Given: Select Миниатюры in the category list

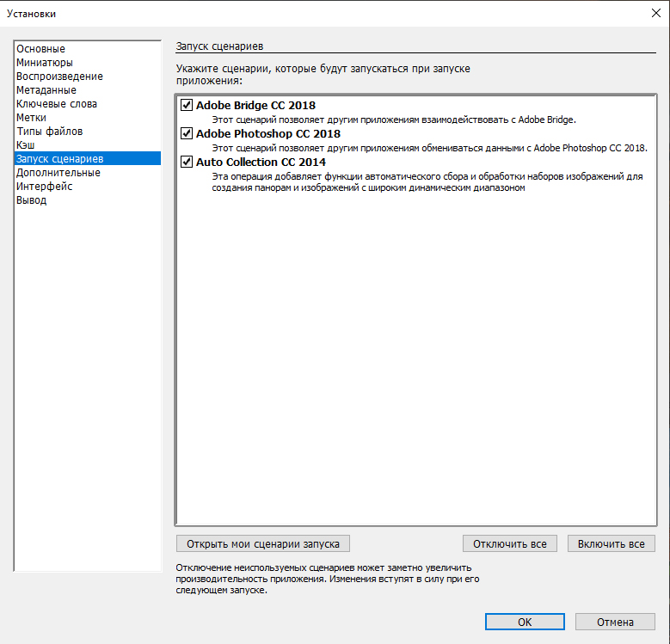Looking at the screenshot, I should 88,63.
